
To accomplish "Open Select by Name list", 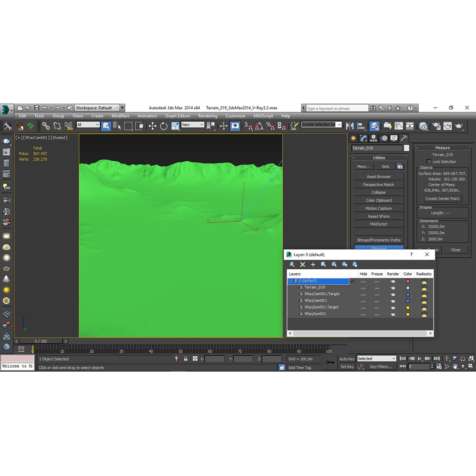I will [x=117, y=126].
